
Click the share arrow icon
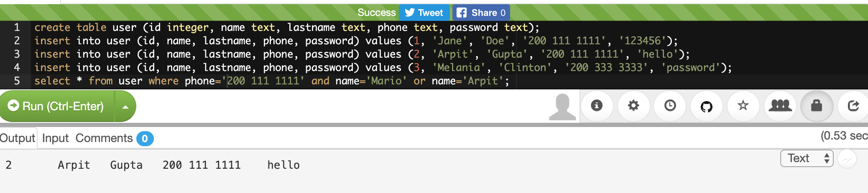point(853,106)
